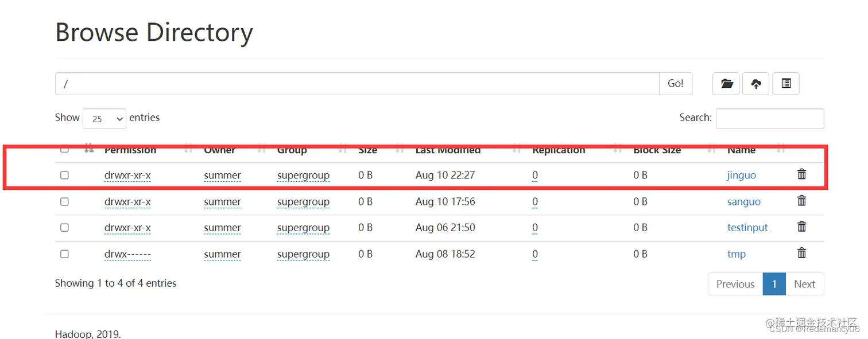The width and height of the screenshot is (868, 339).
Task: Open the sanguo directory link
Action: pos(744,201)
